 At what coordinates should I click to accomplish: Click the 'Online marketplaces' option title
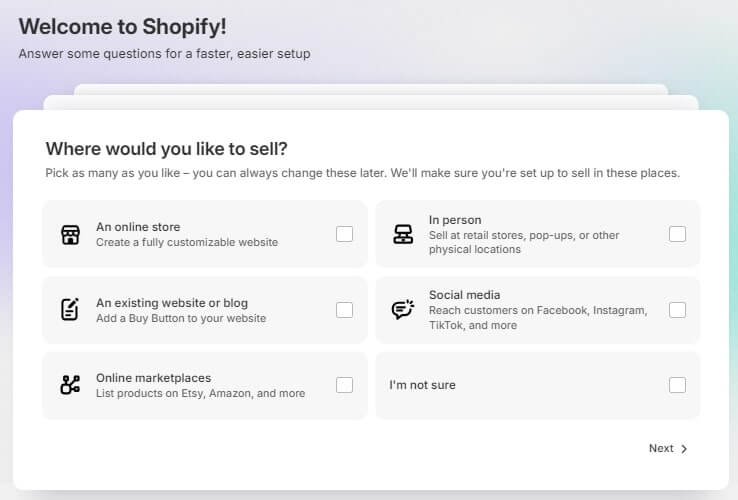[x=153, y=378]
